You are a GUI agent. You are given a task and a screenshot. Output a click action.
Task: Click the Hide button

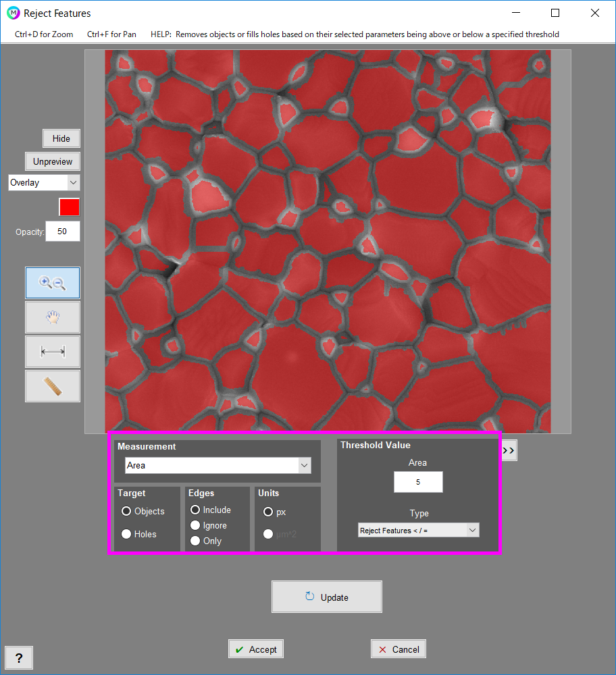click(61, 138)
